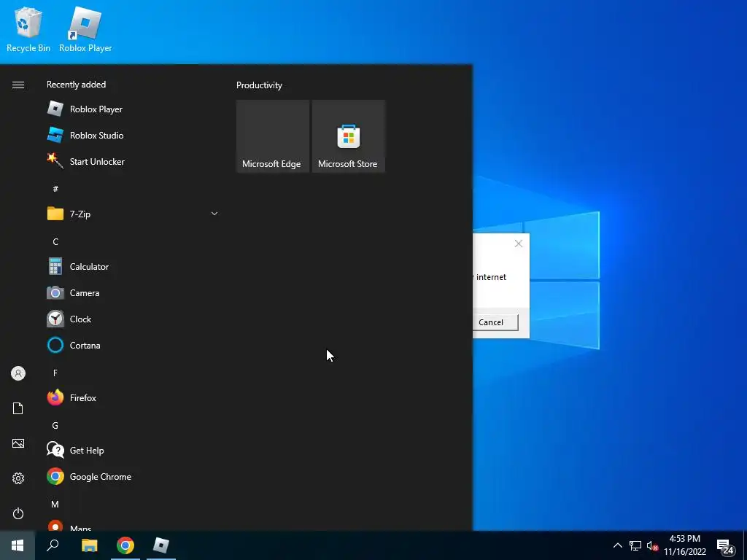Select the Roblox Player desktop shortcut
The width and height of the screenshot is (747, 560).
click(x=85, y=30)
